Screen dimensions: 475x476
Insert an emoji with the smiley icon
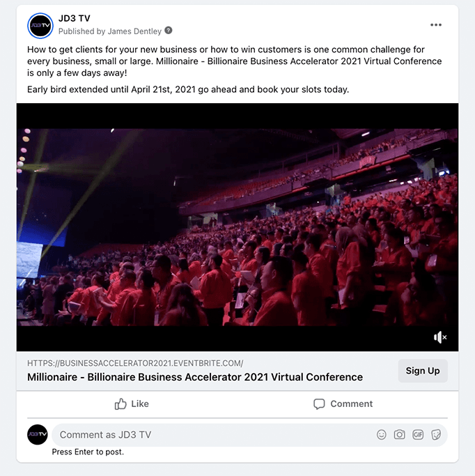coord(381,435)
